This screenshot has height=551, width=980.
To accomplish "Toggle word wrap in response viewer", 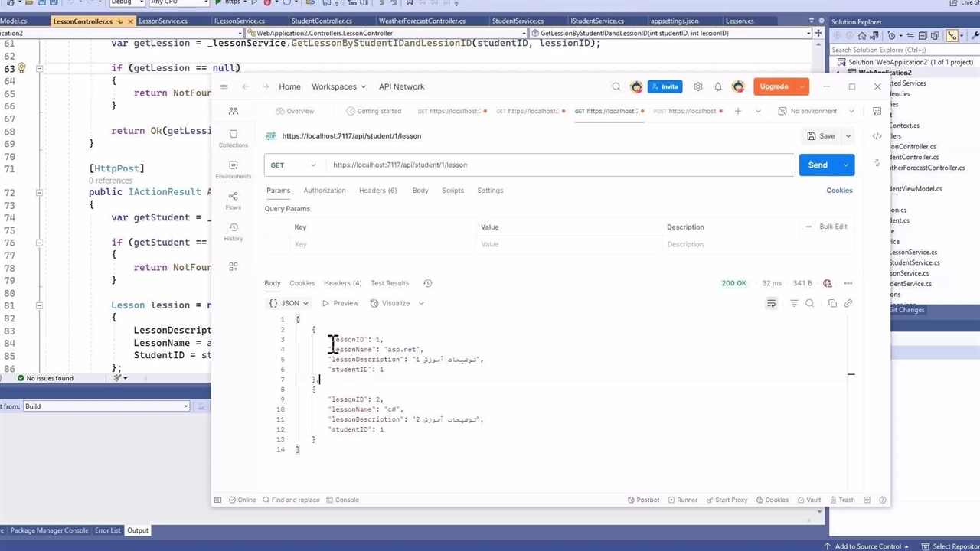I will (771, 304).
